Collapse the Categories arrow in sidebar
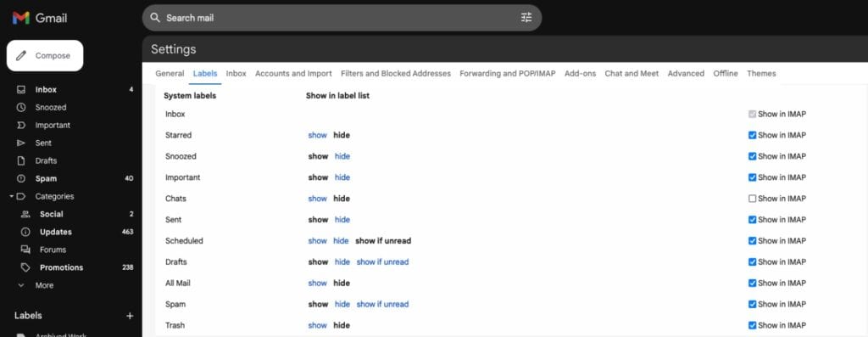 tap(11, 196)
